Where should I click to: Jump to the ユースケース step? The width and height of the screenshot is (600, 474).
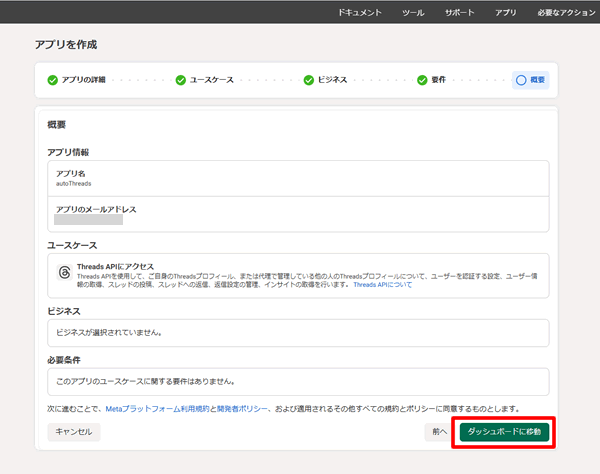[211, 80]
